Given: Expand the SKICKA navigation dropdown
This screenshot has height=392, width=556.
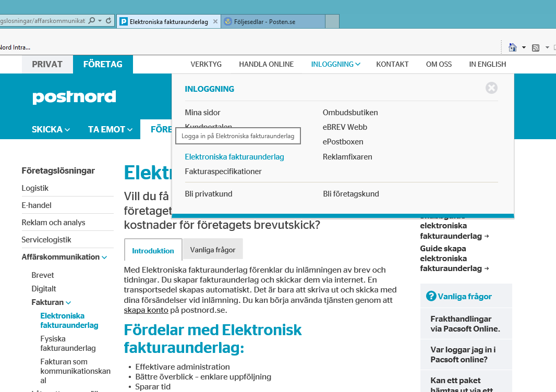Looking at the screenshot, I should (51, 129).
